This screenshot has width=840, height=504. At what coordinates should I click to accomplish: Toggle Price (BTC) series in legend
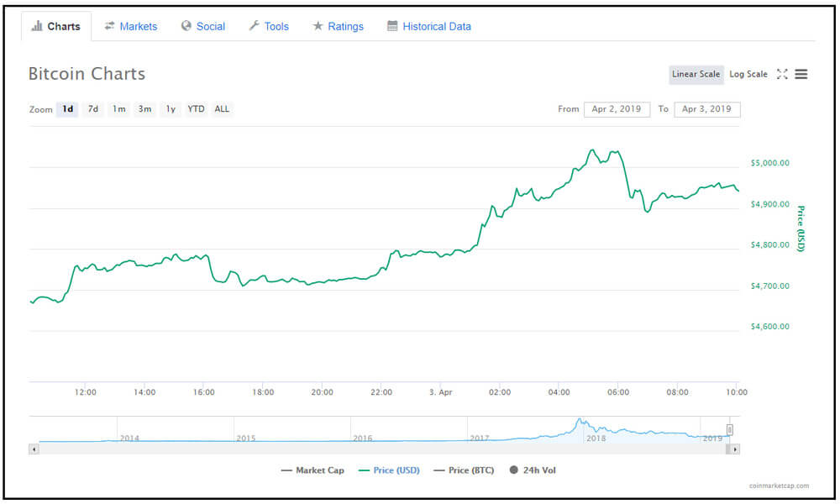465,470
